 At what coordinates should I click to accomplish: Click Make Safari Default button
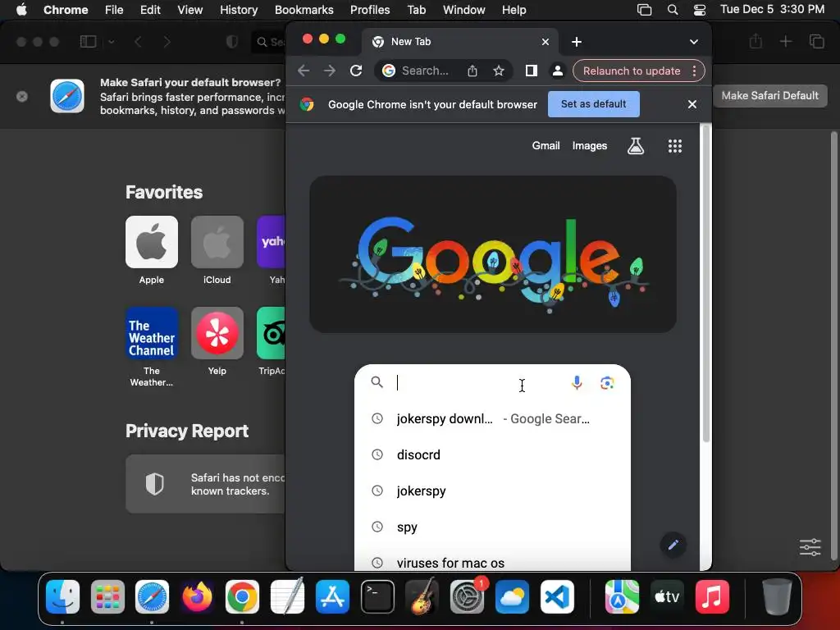pos(769,95)
